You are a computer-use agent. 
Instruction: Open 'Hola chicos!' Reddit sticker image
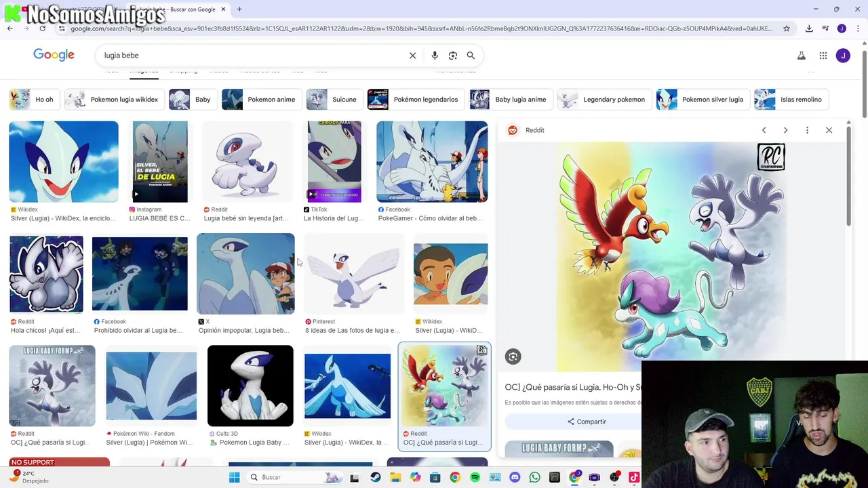(46, 274)
